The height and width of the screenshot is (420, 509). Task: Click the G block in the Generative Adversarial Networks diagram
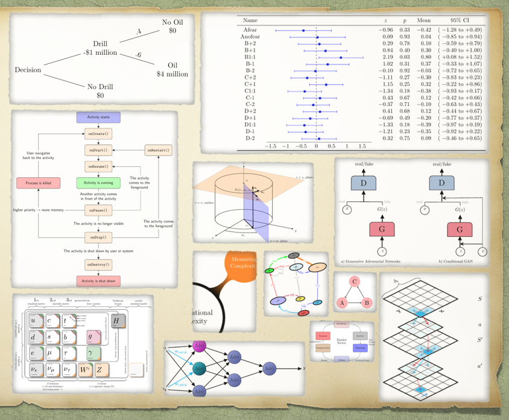tap(382, 230)
